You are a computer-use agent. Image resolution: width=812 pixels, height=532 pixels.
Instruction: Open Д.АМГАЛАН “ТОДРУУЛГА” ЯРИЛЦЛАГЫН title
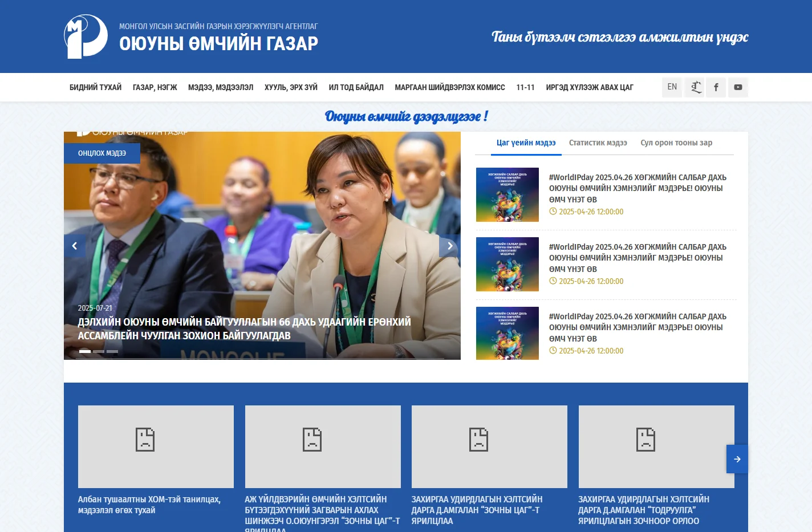(x=644, y=510)
